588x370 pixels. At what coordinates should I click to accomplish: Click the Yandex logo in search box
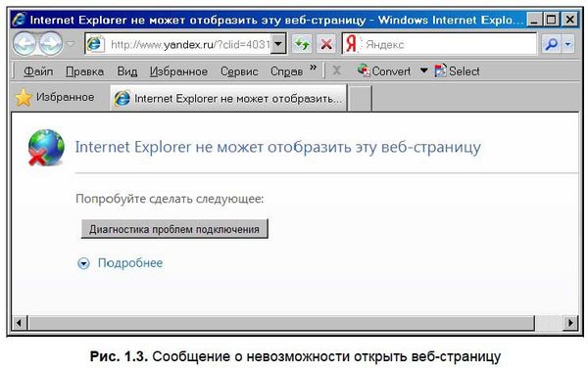pos(352,44)
